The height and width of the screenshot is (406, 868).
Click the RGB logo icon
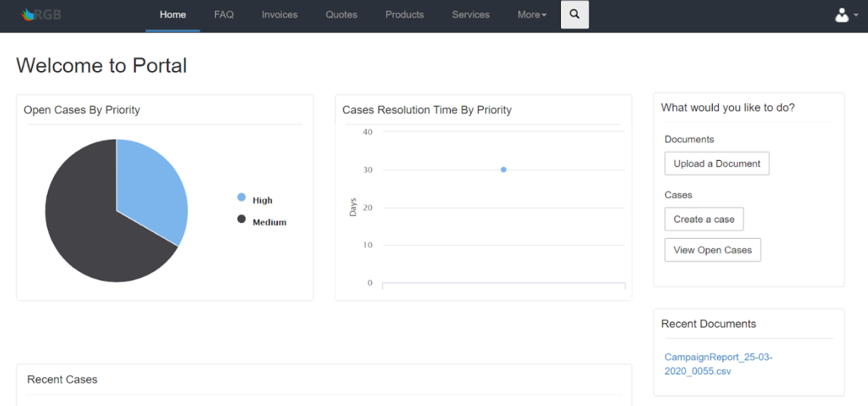click(x=28, y=14)
